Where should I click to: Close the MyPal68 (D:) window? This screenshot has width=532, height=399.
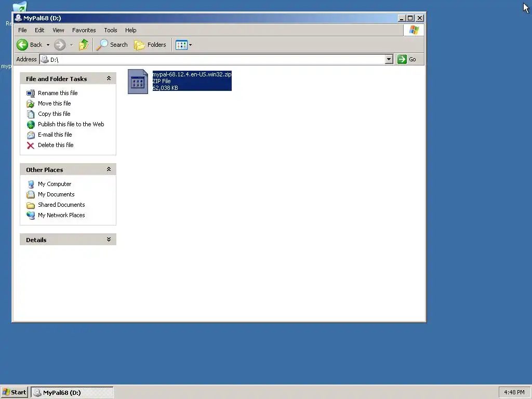pyautogui.click(x=420, y=18)
